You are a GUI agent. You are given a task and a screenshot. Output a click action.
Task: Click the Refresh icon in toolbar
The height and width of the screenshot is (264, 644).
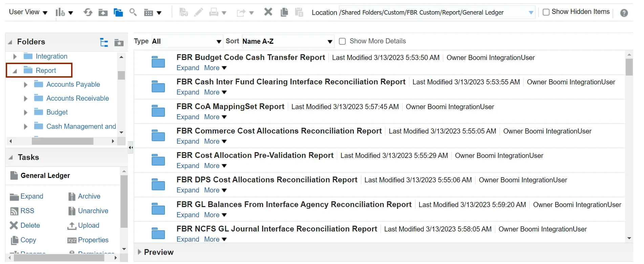(88, 13)
